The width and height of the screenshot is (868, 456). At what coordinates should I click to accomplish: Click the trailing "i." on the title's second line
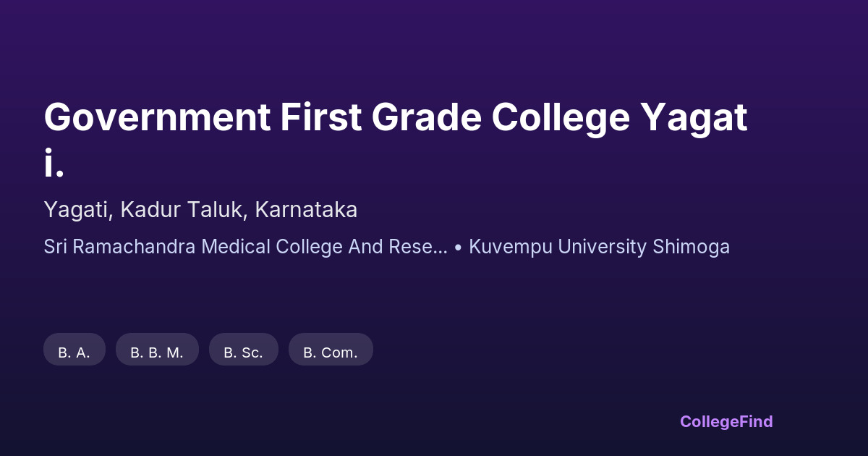(x=54, y=163)
